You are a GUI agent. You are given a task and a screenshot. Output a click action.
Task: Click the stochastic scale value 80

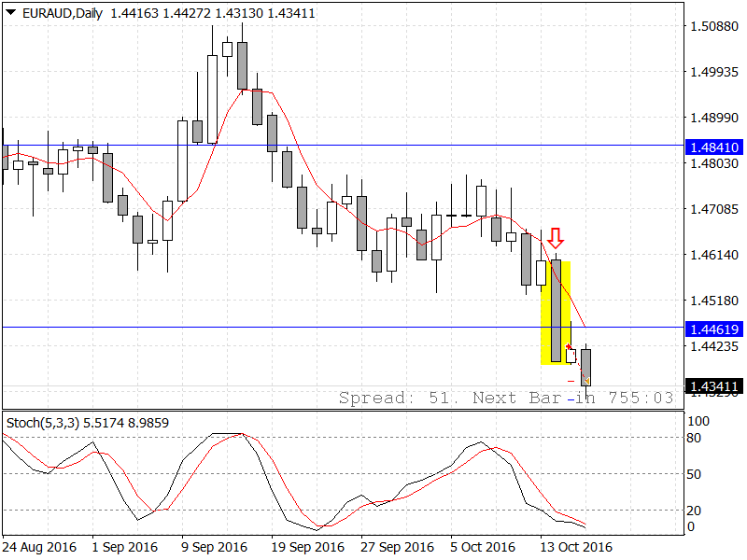[694, 438]
